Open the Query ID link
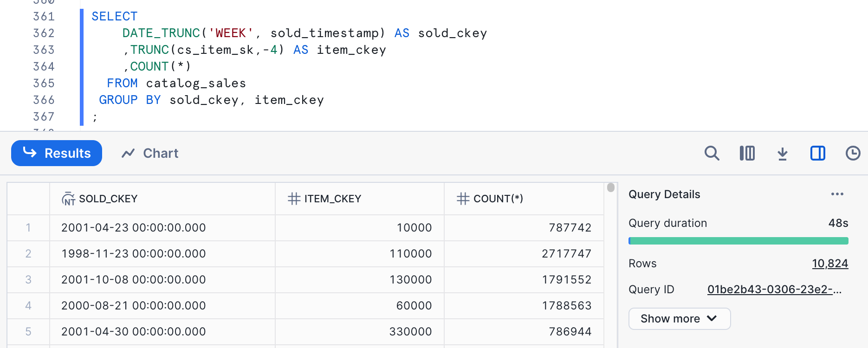Image resolution: width=868 pixels, height=348 pixels. [x=774, y=290]
